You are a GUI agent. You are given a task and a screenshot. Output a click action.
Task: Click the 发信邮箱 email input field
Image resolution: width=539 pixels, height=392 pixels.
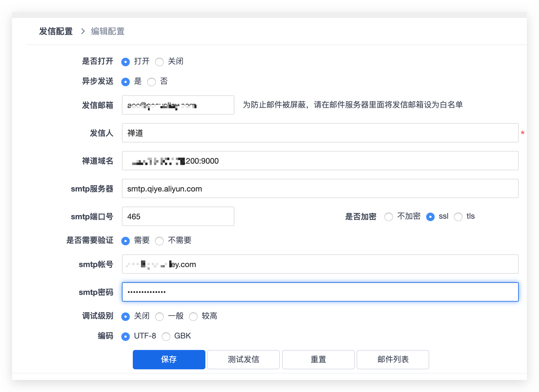point(178,105)
